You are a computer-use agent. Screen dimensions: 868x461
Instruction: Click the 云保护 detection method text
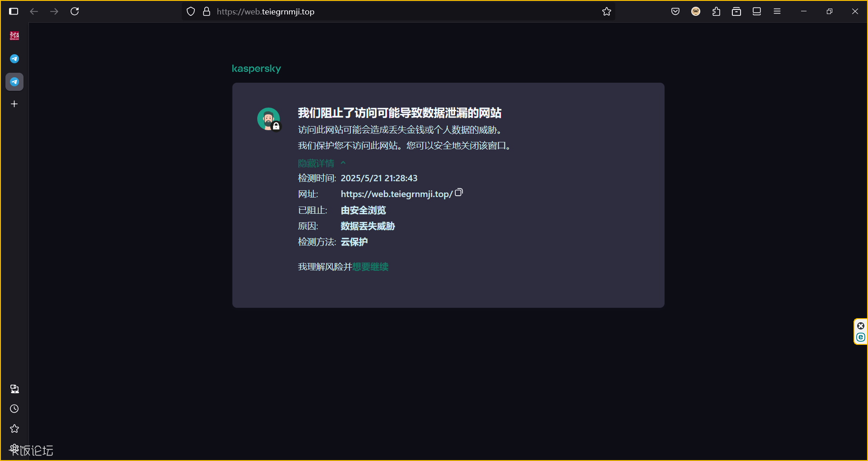(354, 242)
